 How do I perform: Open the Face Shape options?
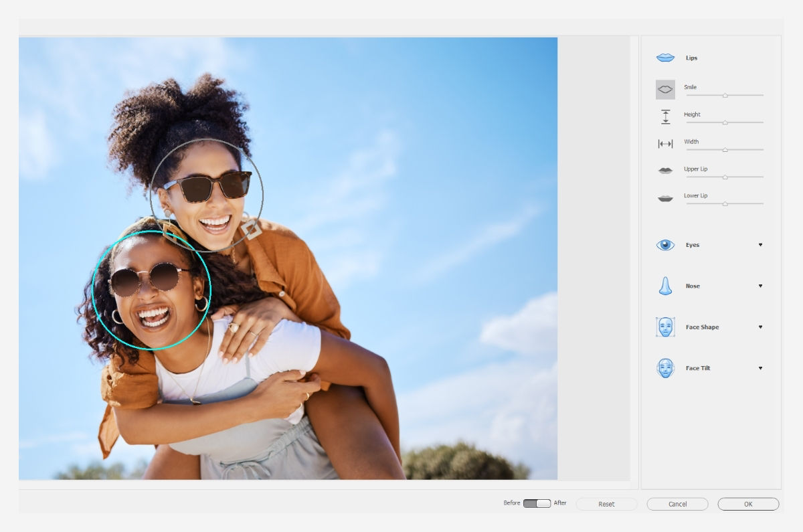coord(760,327)
